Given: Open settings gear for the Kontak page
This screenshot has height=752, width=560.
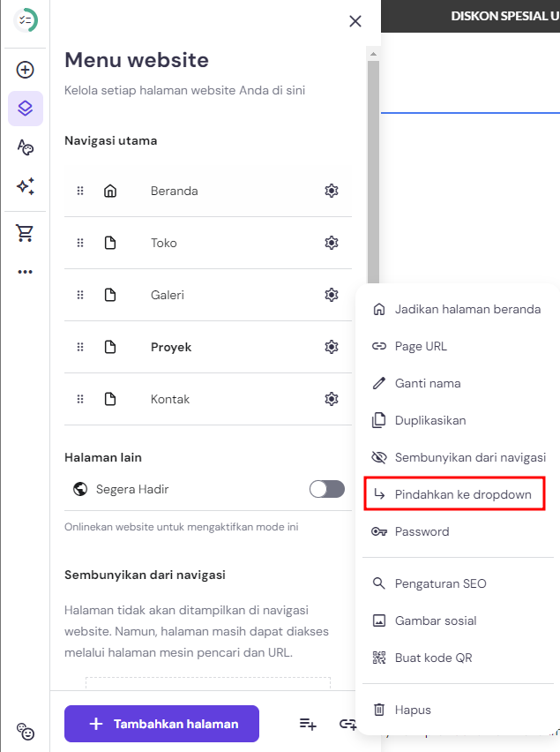Looking at the screenshot, I should (x=332, y=399).
